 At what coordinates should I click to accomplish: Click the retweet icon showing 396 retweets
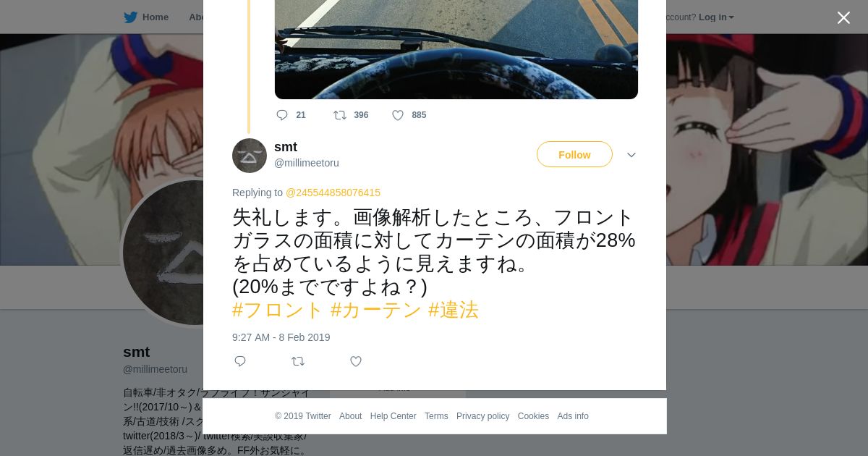click(x=340, y=115)
